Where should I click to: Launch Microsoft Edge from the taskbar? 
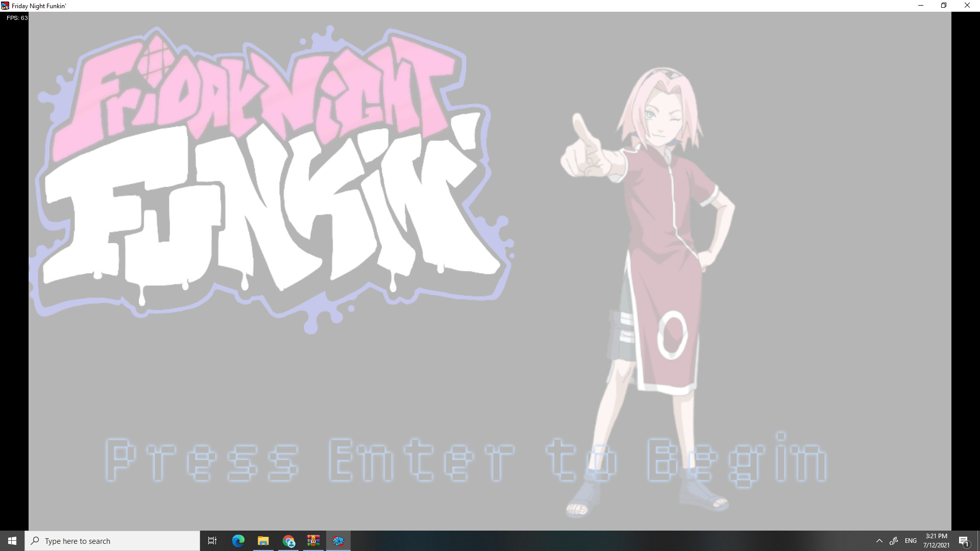(x=238, y=540)
